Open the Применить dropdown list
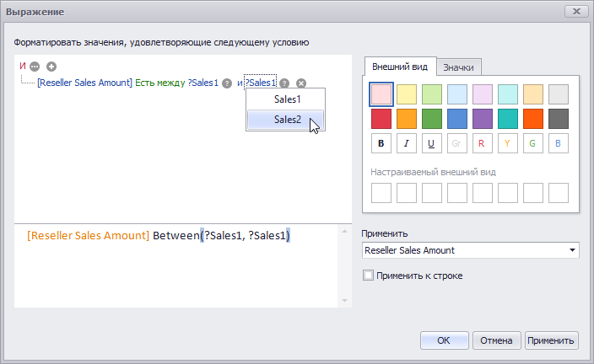The width and height of the screenshot is (594, 364). [x=572, y=250]
